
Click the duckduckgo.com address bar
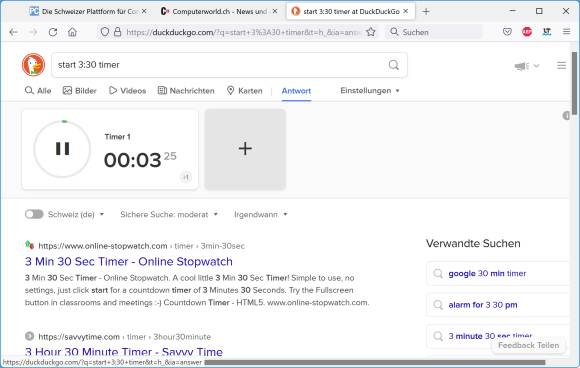(242, 33)
